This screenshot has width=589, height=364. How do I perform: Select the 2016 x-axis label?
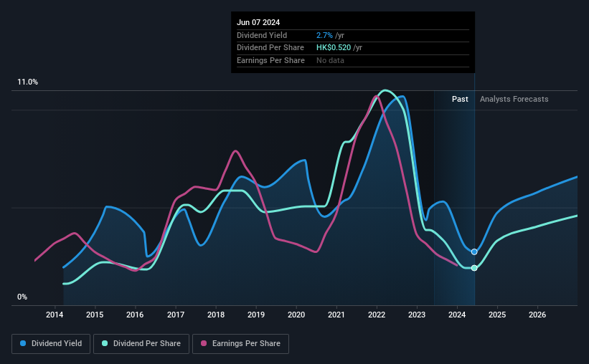click(135, 315)
